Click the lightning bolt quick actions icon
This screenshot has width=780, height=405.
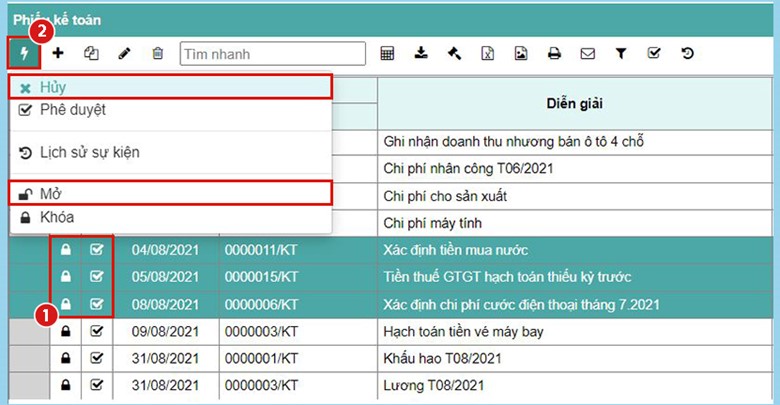pyautogui.click(x=23, y=53)
